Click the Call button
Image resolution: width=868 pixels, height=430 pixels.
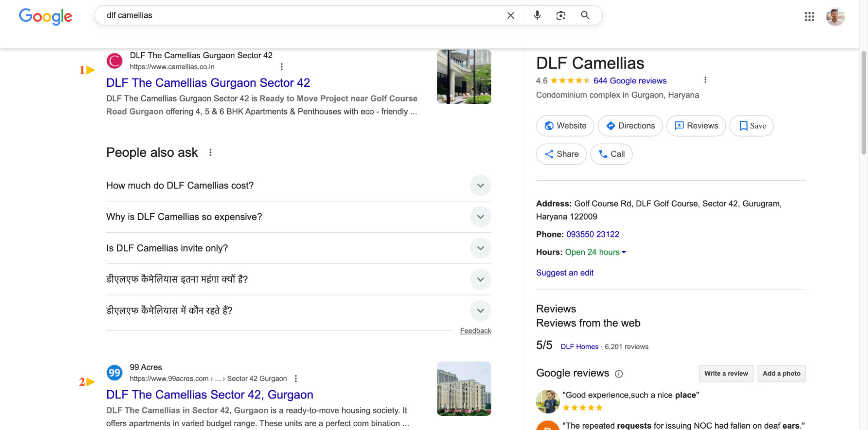pyautogui.click(x=611, y=154)
